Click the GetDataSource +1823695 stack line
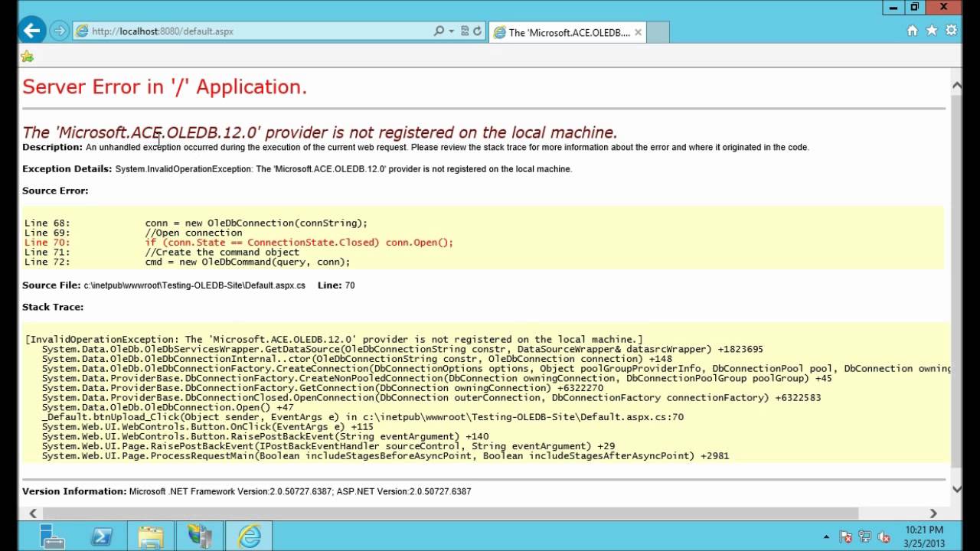The image size is (980, 551). (x=403, y=349)
